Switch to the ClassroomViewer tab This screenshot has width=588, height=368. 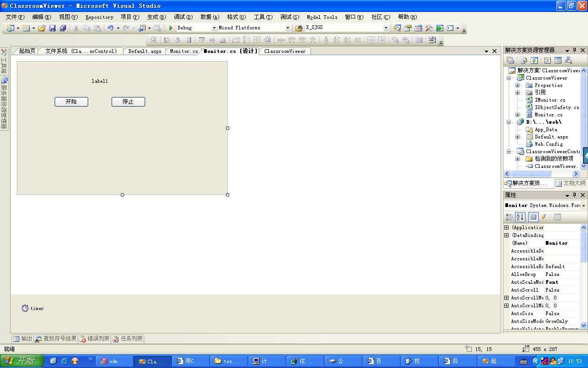(x=285, y=51)
